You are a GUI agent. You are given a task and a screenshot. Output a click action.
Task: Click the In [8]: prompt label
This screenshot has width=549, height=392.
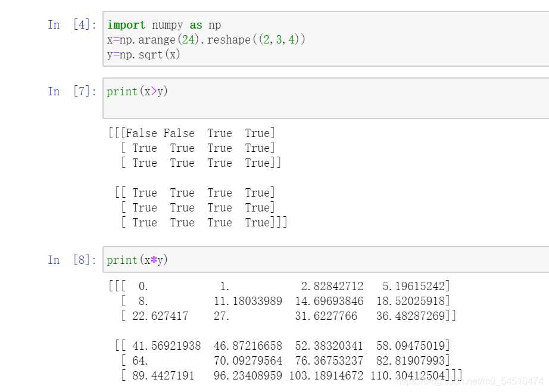(72, 260)
